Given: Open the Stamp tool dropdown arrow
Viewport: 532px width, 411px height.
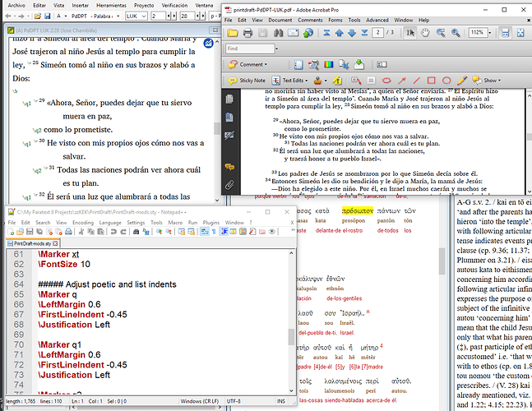Looking at the screenshot, I should coord(326,81).
